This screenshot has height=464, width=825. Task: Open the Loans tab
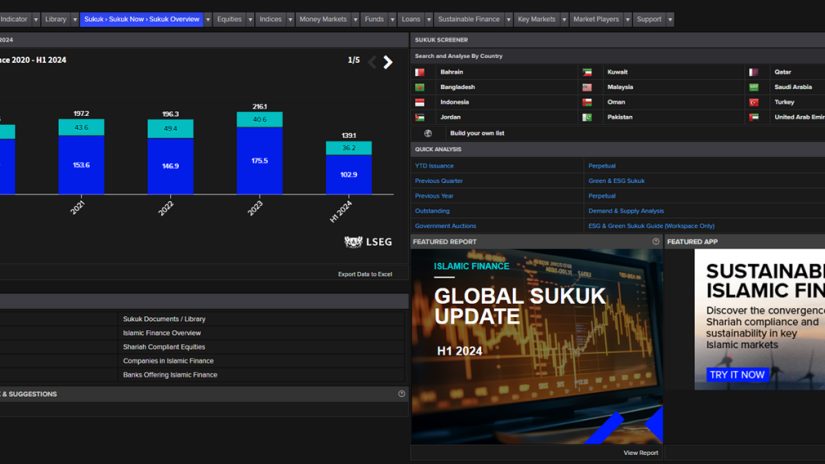(x=411, y=19)
